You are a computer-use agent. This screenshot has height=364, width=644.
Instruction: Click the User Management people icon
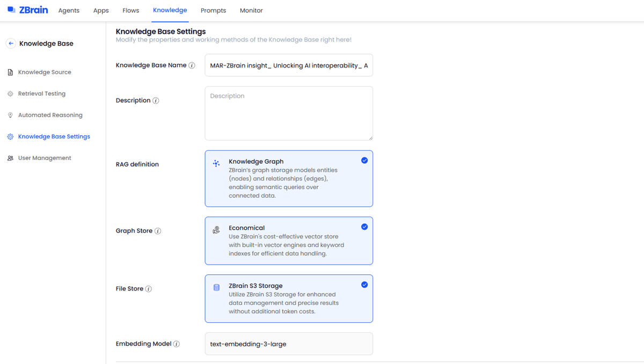pos(10,158)
